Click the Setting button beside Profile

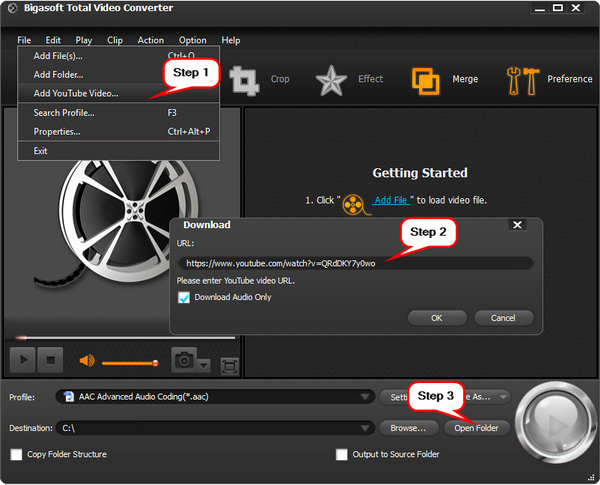pyautogui.click(x=394, y=397)
